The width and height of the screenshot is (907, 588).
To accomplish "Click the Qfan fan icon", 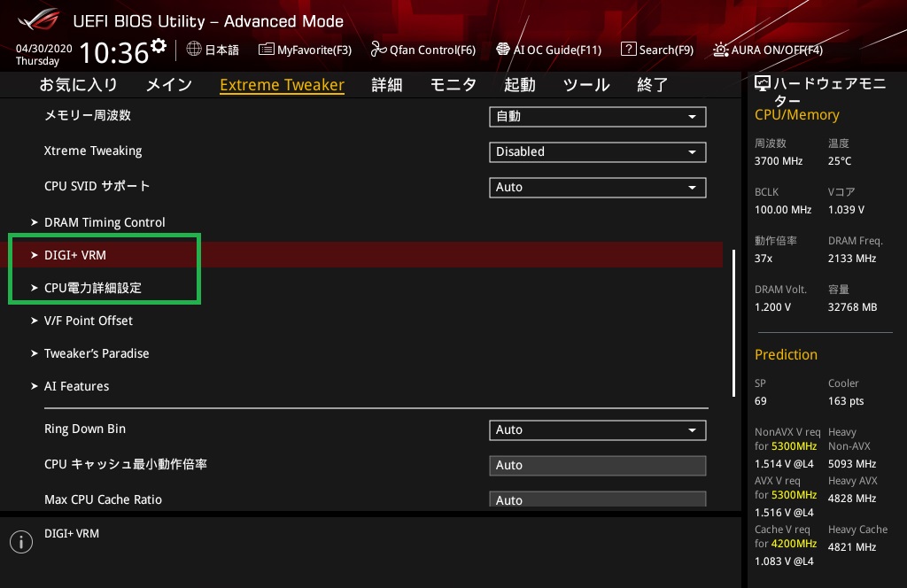I will coord(378,49).
